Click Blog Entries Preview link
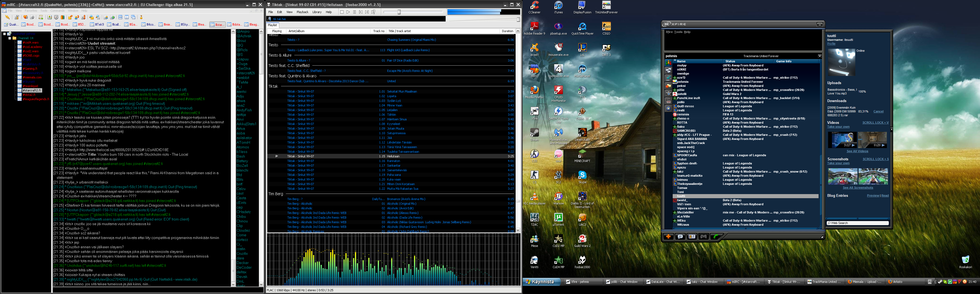The height and width of the screenshot is (294, 980). pos(873,195)
